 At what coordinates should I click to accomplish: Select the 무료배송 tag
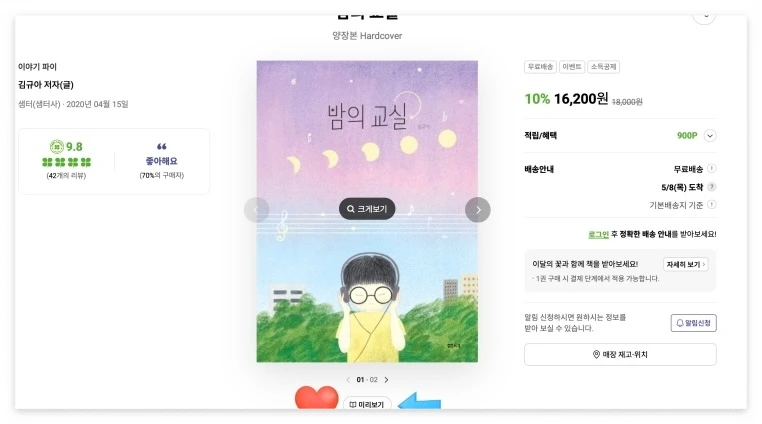pyautogui.click(x=540, y=67)
